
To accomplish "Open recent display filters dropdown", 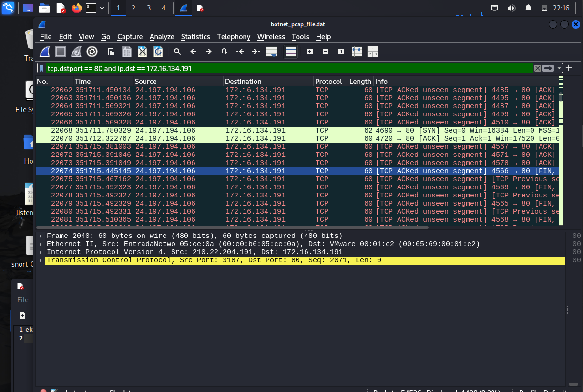I will [559, 68].
